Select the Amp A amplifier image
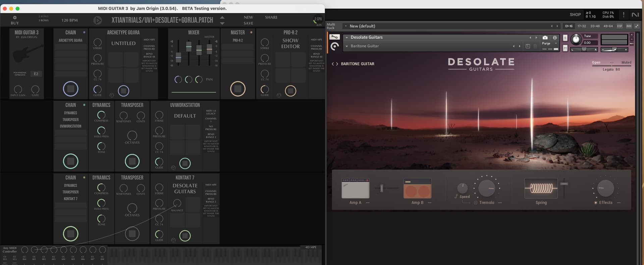The width and height of the screenshot is (644, 265). click(355, 188)
